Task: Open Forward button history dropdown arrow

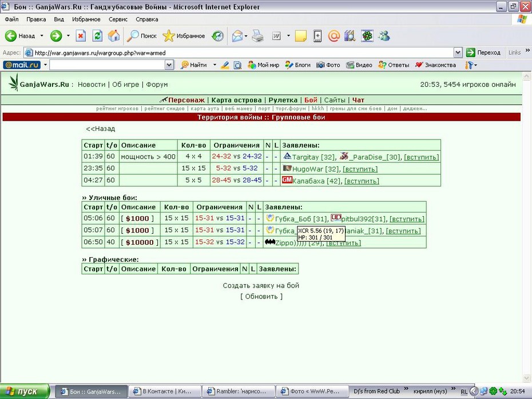Action: coord(68,35)
